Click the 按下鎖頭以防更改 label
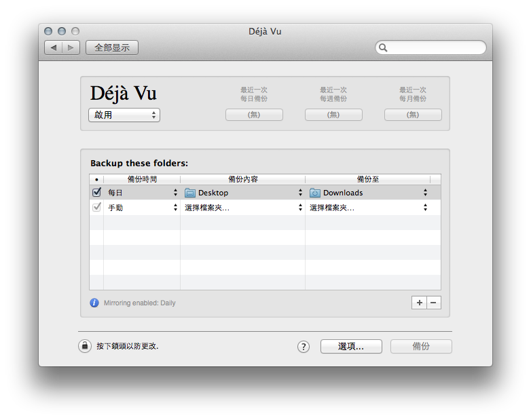 tap(128, 346)
